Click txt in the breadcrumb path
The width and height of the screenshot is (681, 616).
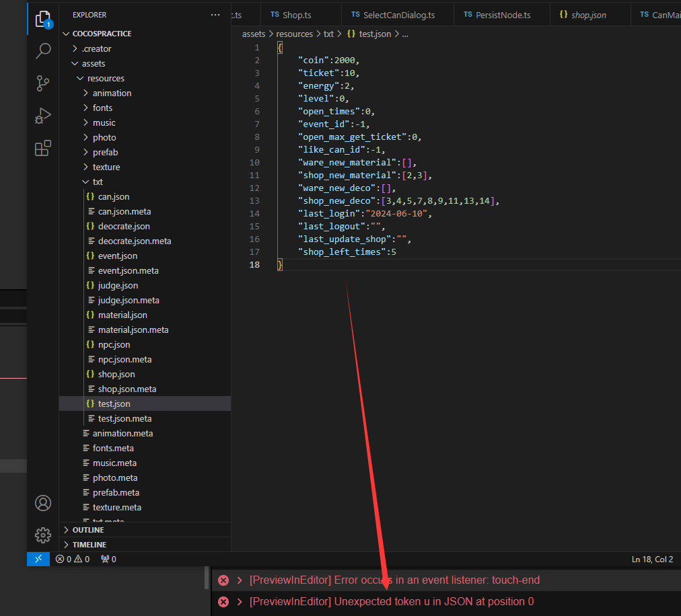click(328, 34)
